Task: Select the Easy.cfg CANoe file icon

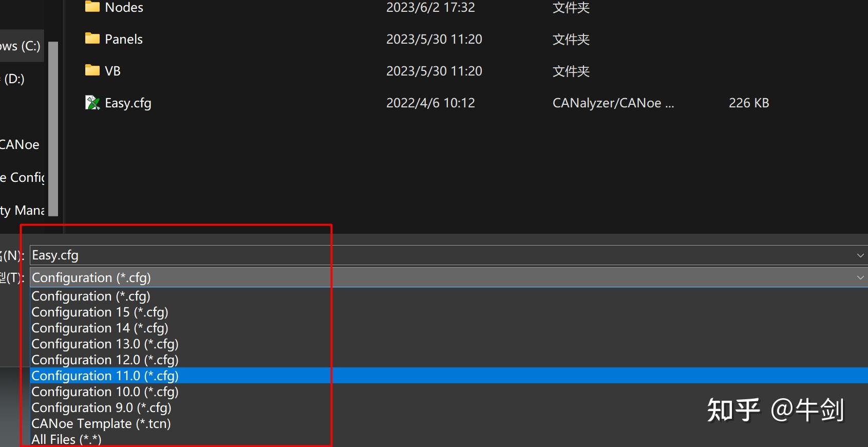Action: coord(92,103)
